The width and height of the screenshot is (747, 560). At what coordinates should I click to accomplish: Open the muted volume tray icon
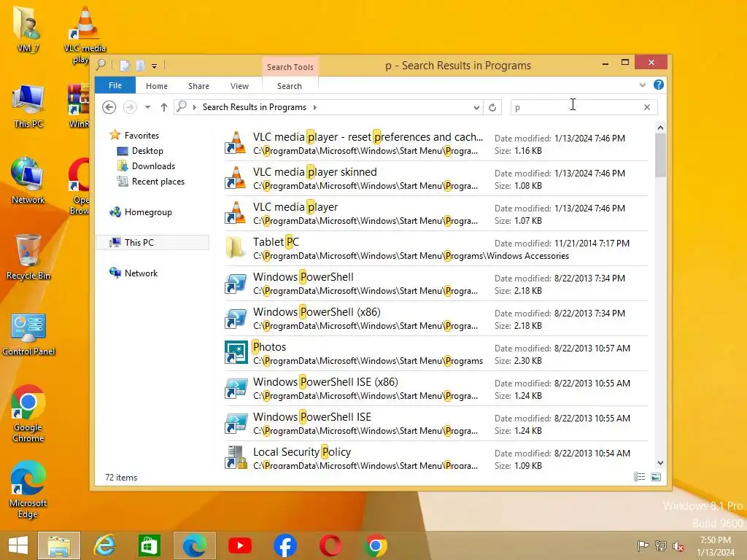click(678, 546)
